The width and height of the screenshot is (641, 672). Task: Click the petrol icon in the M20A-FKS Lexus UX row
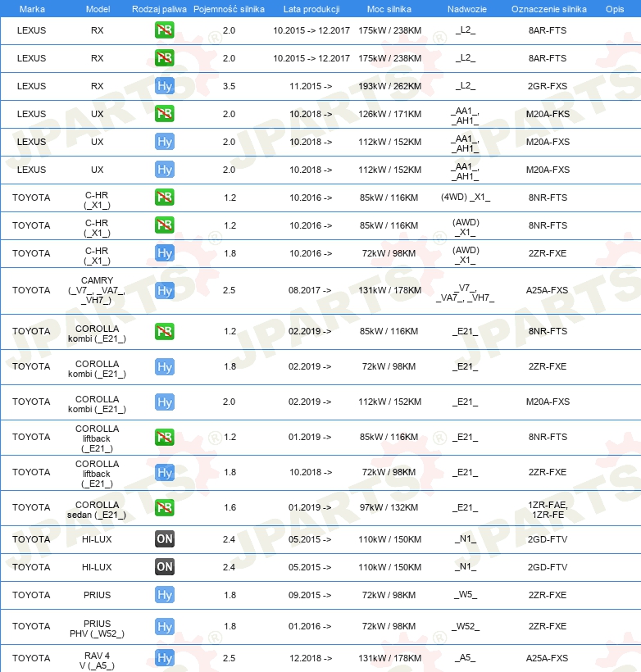(x=165, y=114)
